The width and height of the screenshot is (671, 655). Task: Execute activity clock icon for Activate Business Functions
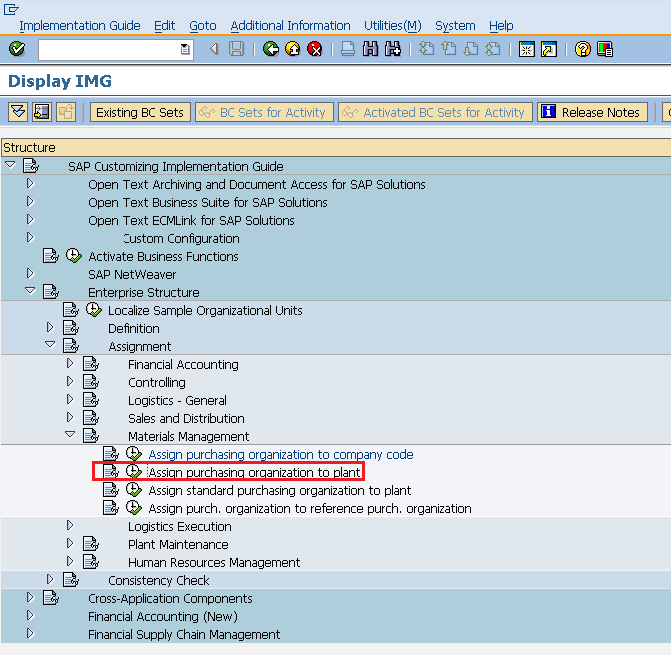click(x=74, y=256)
